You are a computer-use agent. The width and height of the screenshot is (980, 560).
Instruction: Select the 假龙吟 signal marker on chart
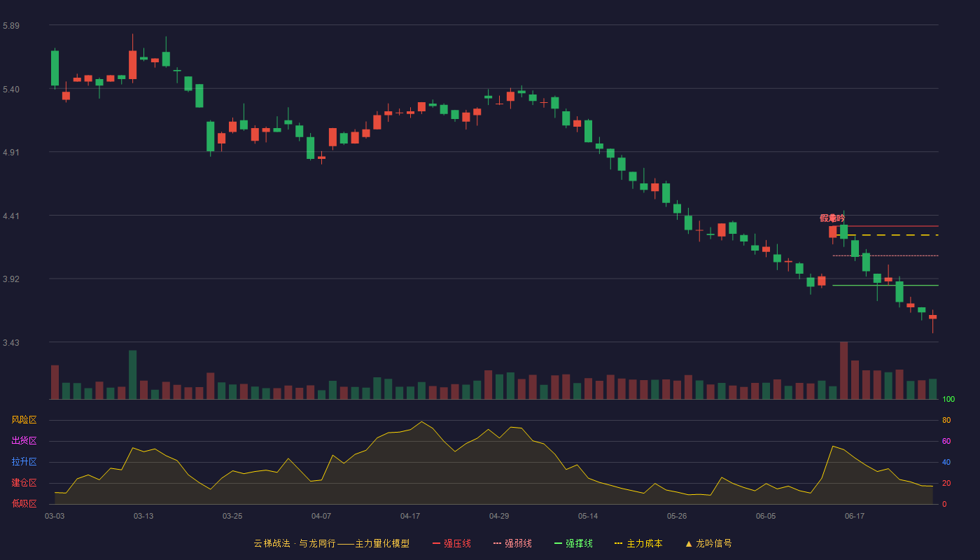click(832, 218)
